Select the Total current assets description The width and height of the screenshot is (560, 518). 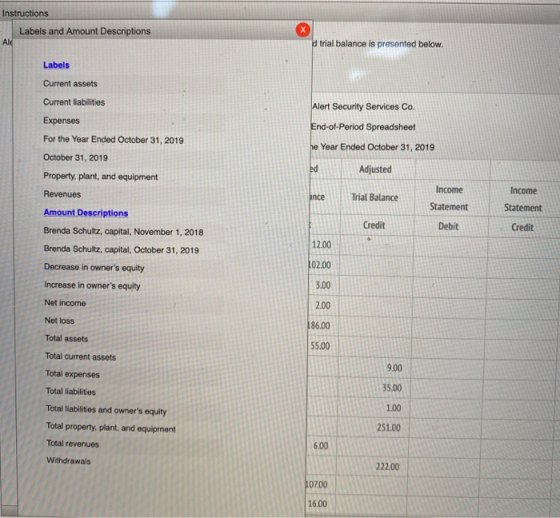coord(80,357)
